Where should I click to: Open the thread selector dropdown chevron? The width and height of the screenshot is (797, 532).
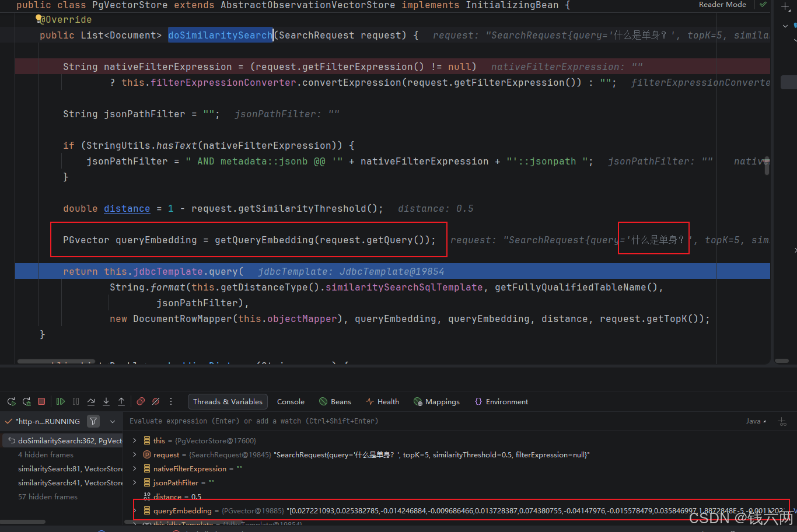point(113,421)
